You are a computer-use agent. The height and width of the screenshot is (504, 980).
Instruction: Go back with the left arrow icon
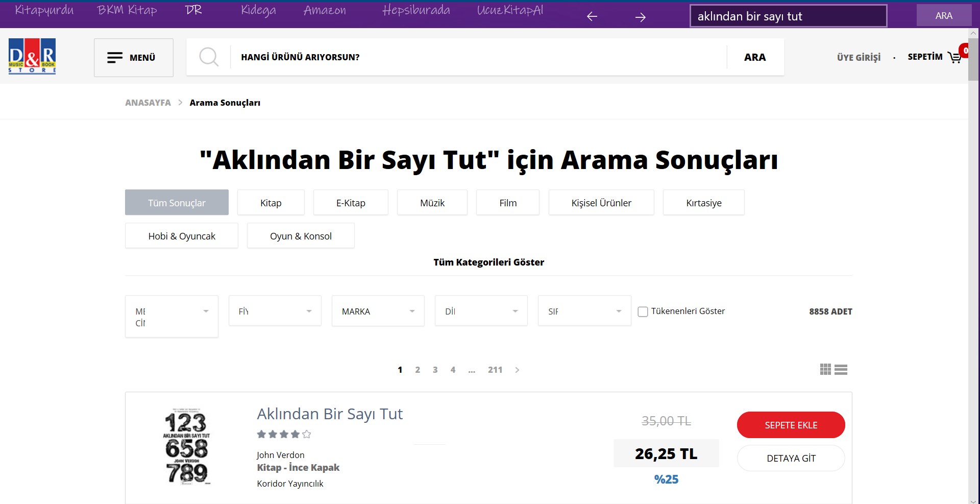coord(592,16)
